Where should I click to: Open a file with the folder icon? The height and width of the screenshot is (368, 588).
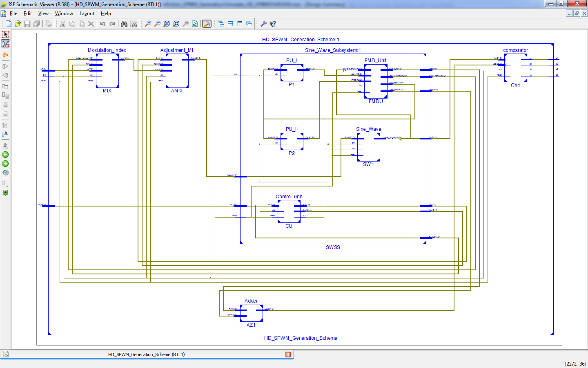pos(18,24)
